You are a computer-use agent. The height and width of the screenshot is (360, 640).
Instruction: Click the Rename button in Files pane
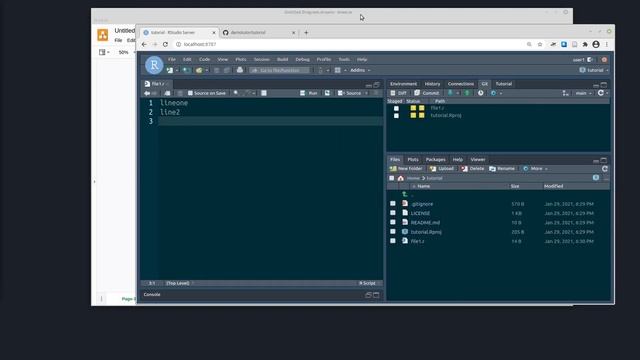pos(502,169)
